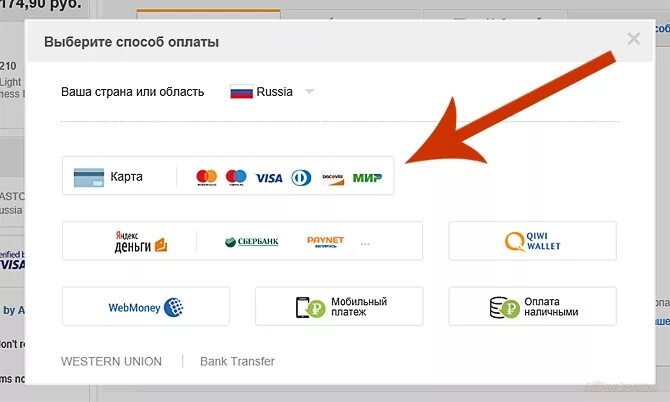The image size is (670, 402).
Task: Select the МИР card logo
Action: tap(367, 178)
